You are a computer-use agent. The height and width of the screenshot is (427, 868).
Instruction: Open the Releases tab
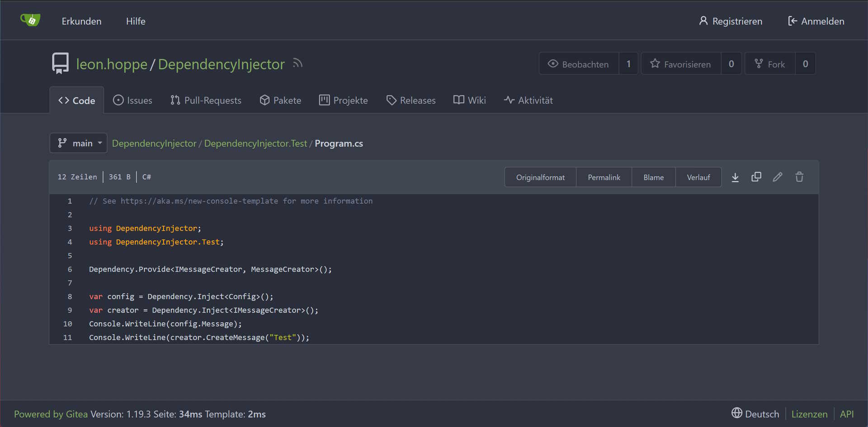pyautogui.click(x=411, y=100)
